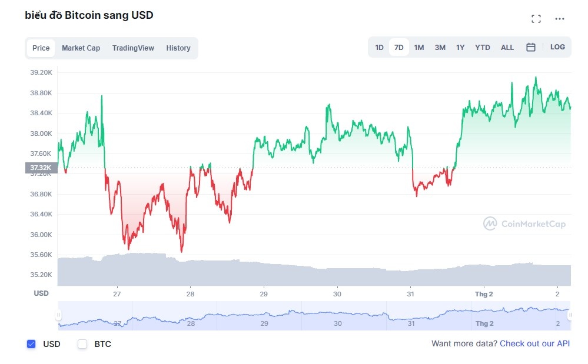The height and width of the screenshot is (364, 588).
Task: Open the calendar date range picker
Action: 530,47
